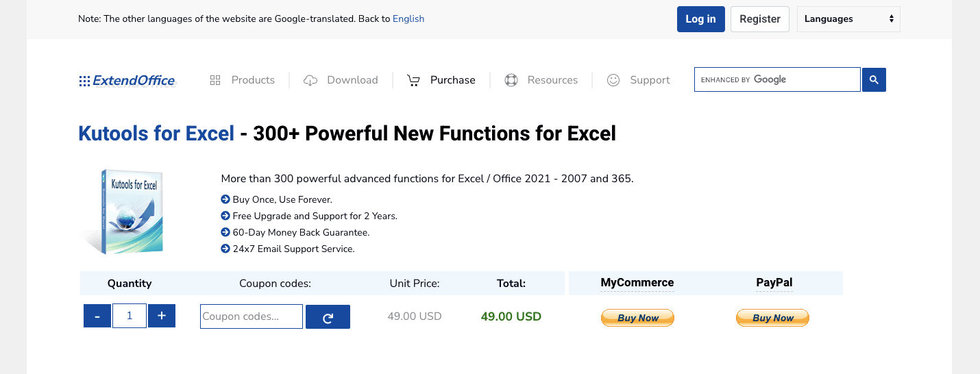Increase quantity with plus button
The height and width of the screenshot is (374, 980).
tap(162, 316)
